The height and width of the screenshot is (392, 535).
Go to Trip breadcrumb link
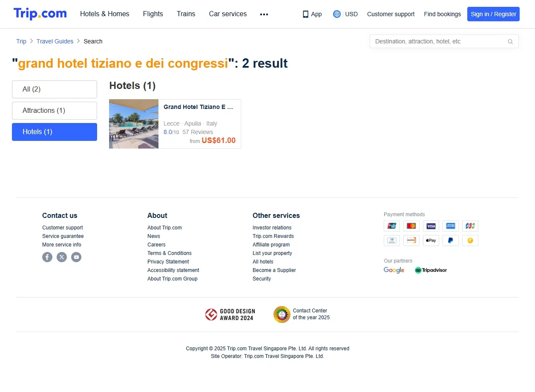click(x=21, y=41)
